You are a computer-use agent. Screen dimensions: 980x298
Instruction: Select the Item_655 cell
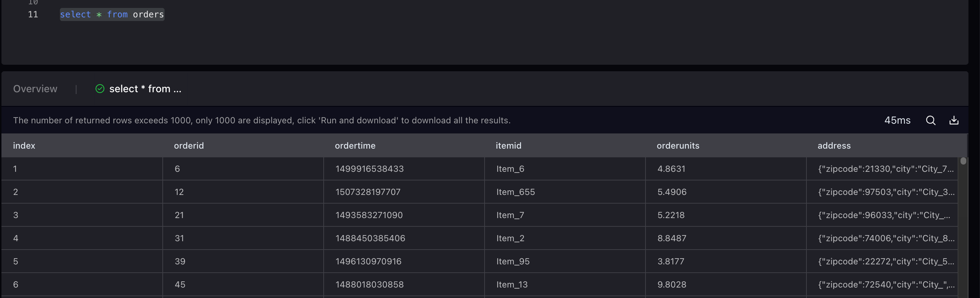(516, 192)
